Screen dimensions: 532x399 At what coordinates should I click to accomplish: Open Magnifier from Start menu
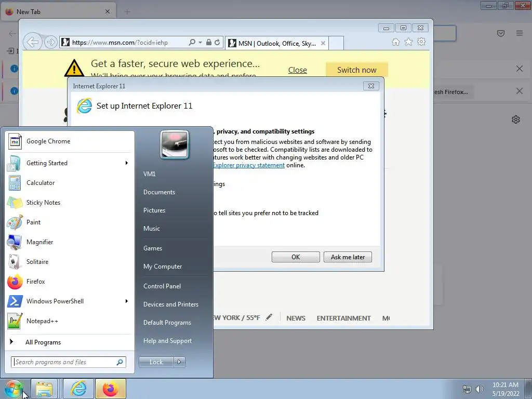[70, 242]
